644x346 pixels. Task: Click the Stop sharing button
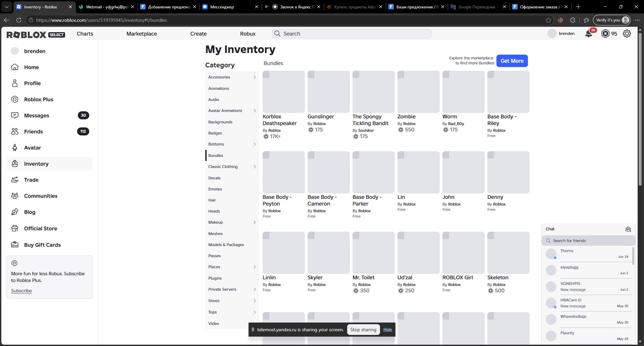pyautogui.click(x=363, y=330)
